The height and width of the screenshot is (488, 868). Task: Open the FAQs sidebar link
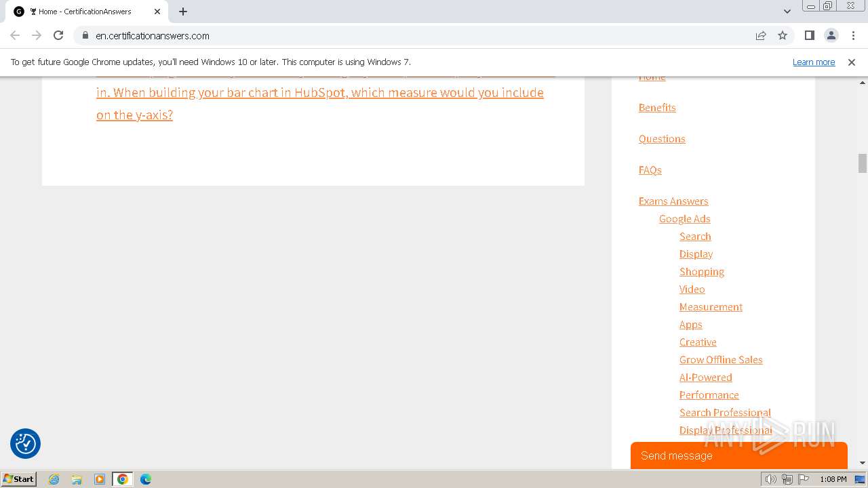pos(650,169)
